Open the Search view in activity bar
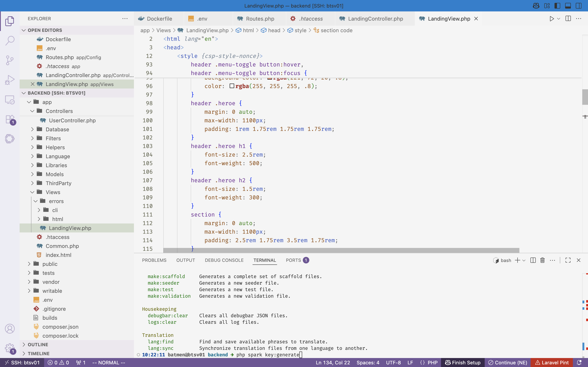The image size is (588, 367). (10, 41)
